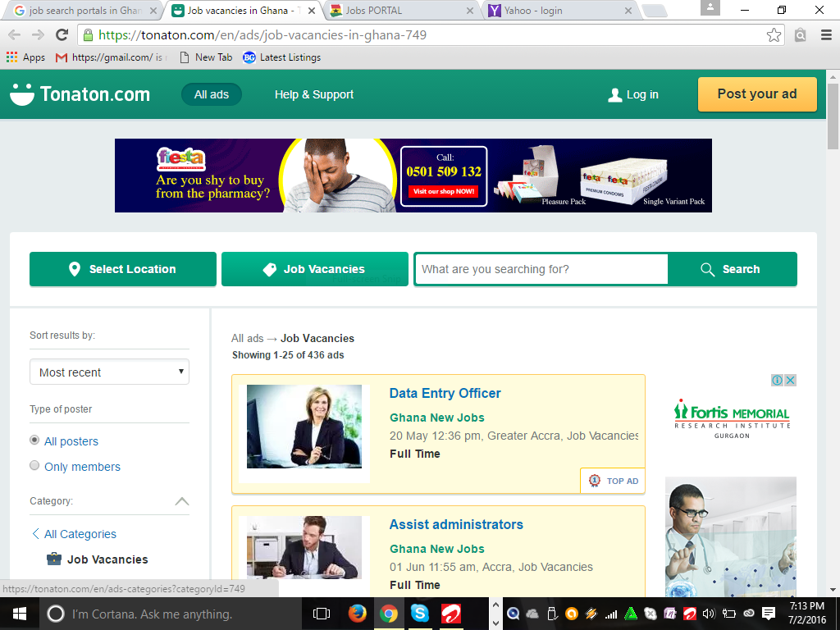Open the Job Vacancies category picker
The image size is (840, 630).
314,269
